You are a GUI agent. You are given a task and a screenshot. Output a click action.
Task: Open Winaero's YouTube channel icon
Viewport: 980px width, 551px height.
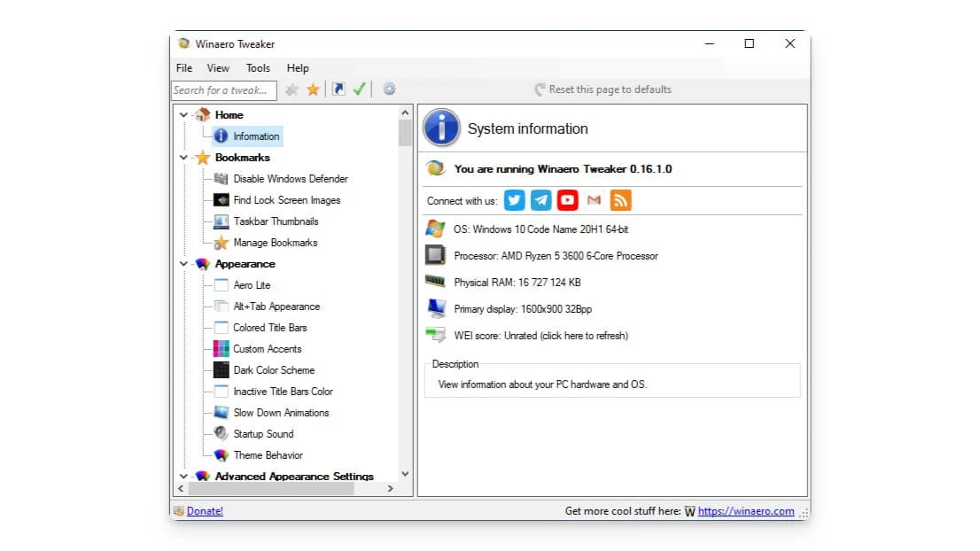[567, 200]
